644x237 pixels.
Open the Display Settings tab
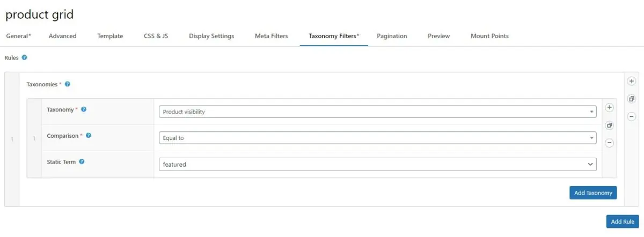pyautogui.click(x=211, y=36)
